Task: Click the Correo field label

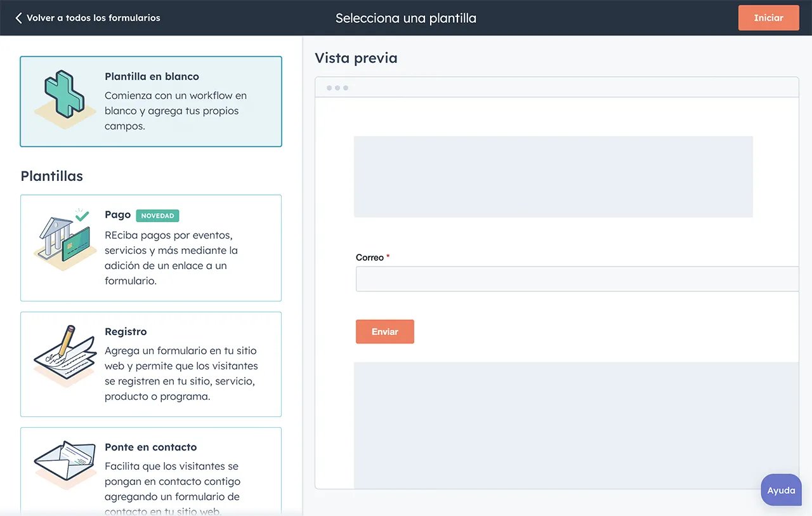Action: [369, 257]
